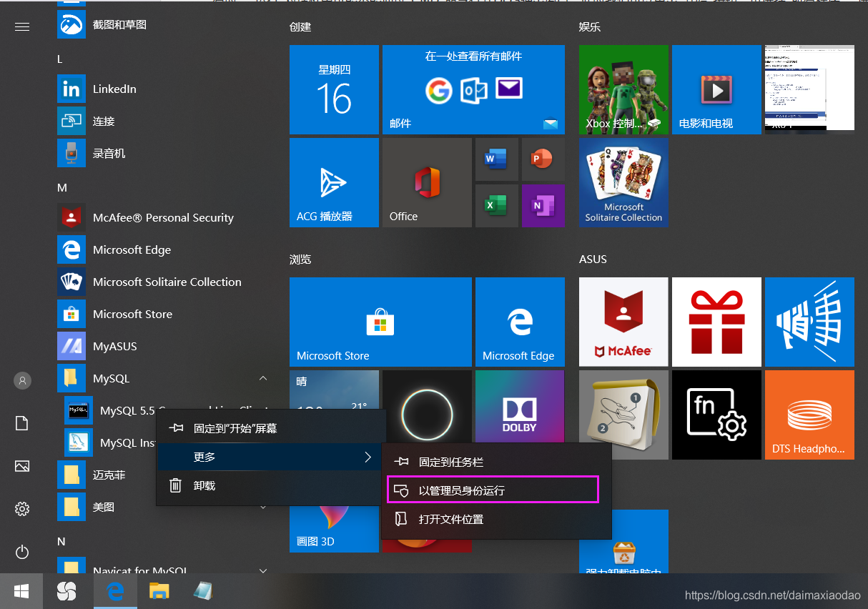Screen dimensions: 868x609
Task: Launch Microsoft Edge from the app list
Action: pyautogui.click(x=161, y=249)
